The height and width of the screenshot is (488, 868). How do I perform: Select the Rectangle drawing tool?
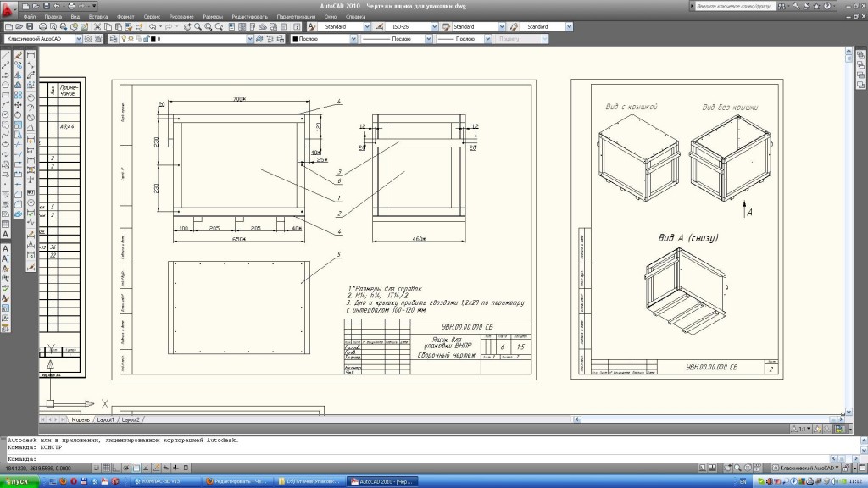(x=6, y=95)
